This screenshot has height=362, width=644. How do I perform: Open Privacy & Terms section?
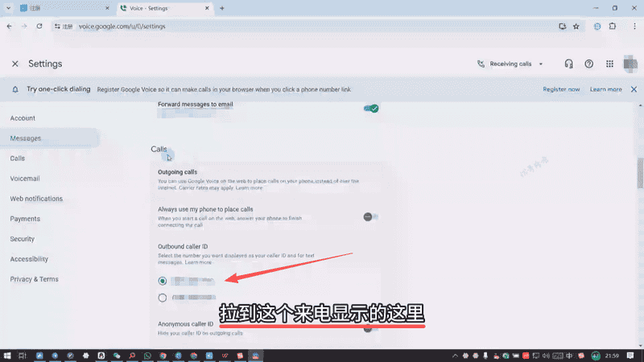[x=34, y=279]
